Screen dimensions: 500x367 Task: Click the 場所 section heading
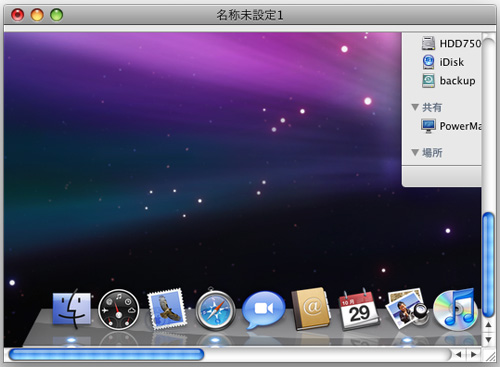coord(432,153)
